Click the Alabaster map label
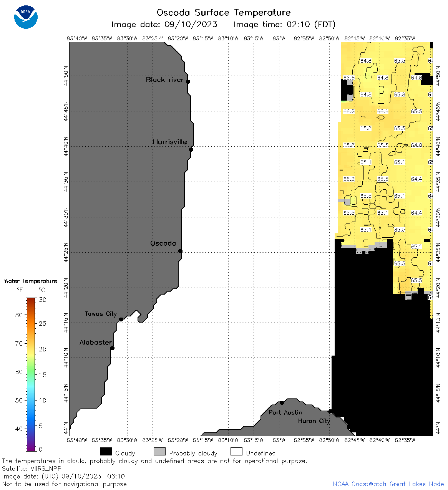The width and height of the screenshot is (448, 490). tap(96, 342)
